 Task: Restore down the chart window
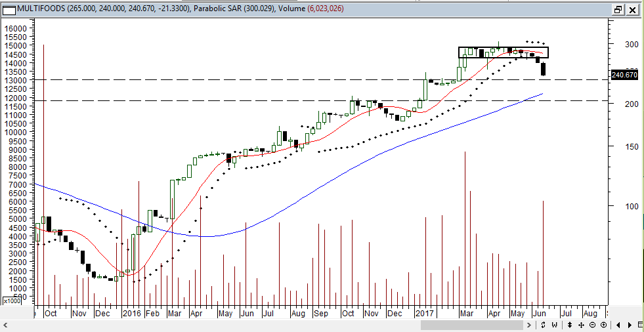pos(618,10)
